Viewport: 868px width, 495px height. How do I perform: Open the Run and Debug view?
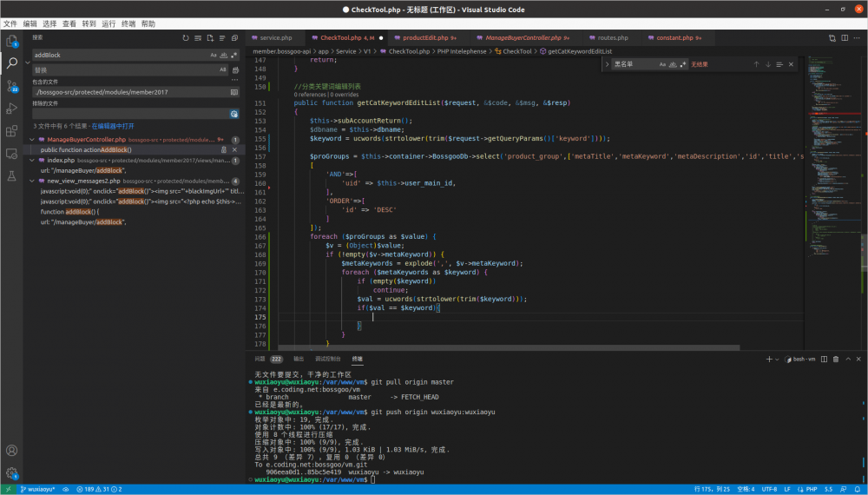click(x=12, y=109)
